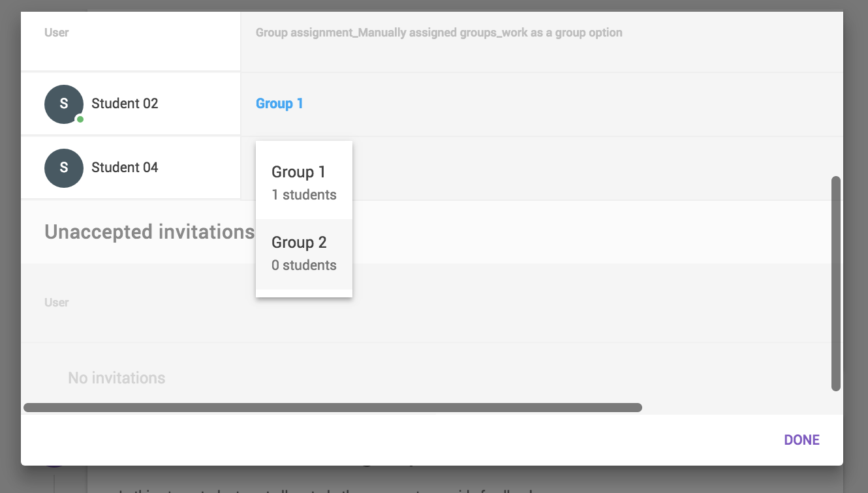Select Group 1 from the dropdown list
Image resolution: width=868 pixels, height=493 pixels.
(303, 183)
